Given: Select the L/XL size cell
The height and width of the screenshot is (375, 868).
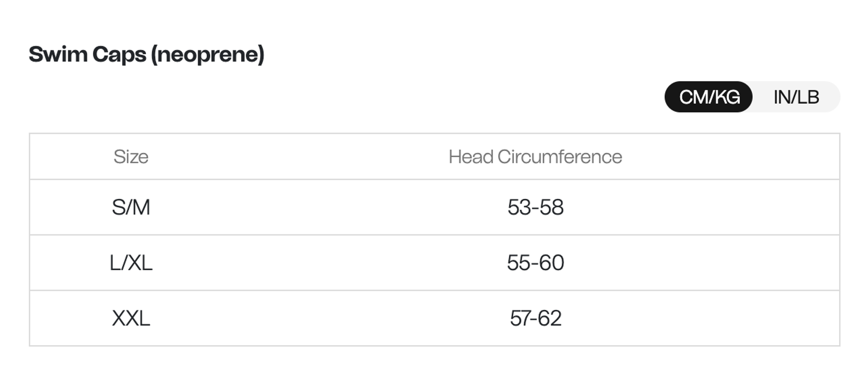Looking at the screenshot, I should (131, 263).
